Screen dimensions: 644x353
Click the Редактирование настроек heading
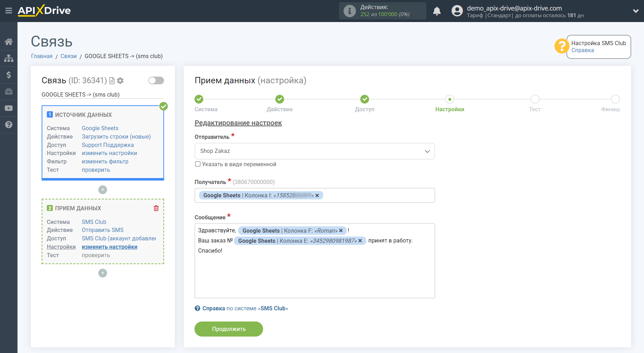(x=238, y=123)
